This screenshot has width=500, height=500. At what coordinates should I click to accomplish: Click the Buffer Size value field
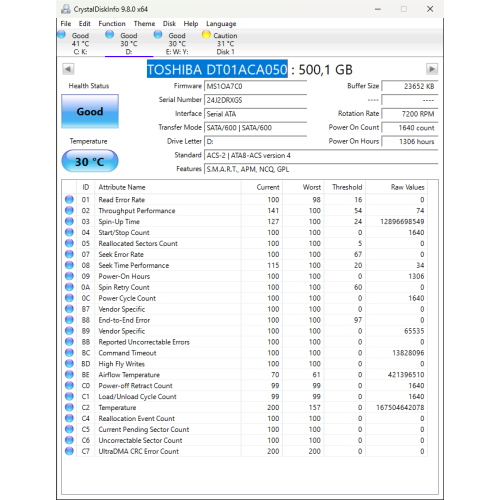coord(410,86)
